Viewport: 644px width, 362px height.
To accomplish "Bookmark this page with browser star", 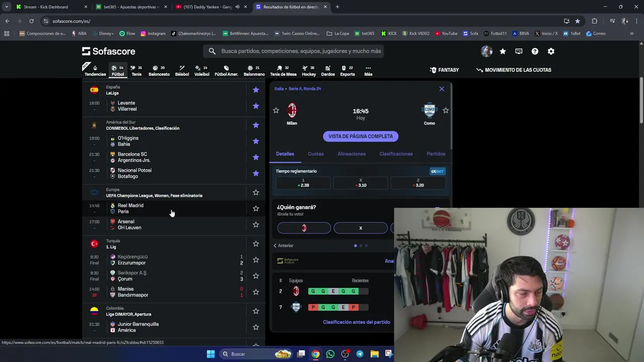I will tap(578, 21).
